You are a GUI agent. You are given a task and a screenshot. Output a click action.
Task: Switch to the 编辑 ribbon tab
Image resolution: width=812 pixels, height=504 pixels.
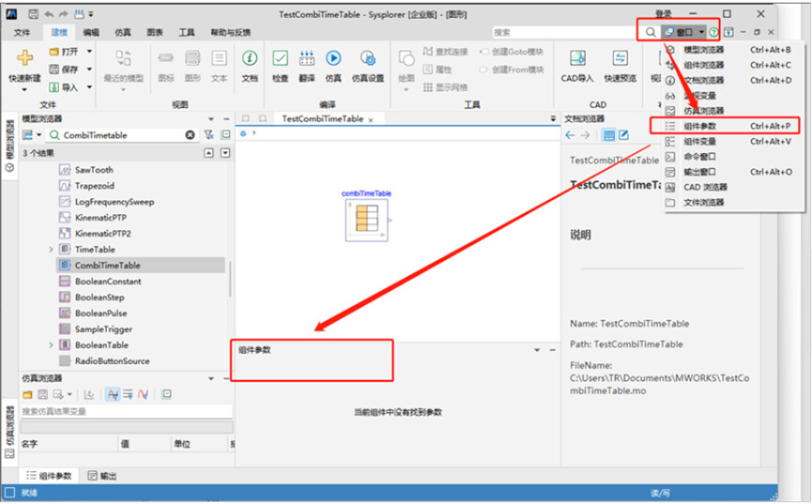pos(91,32)
